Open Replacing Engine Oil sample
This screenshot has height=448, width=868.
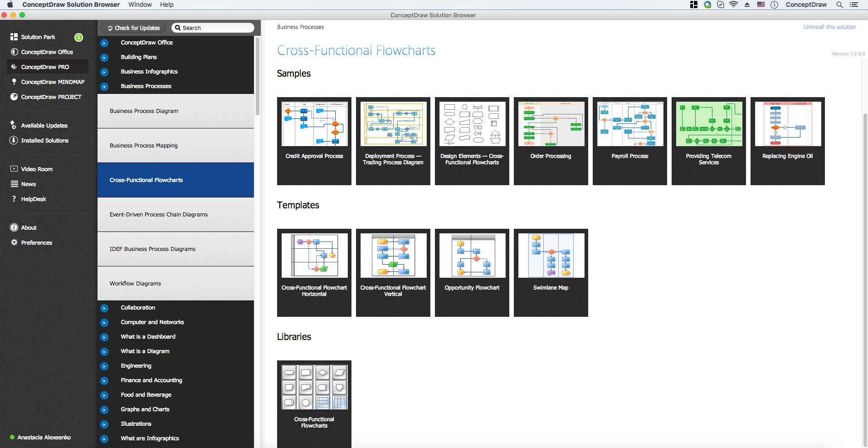[x=788, y=141]
